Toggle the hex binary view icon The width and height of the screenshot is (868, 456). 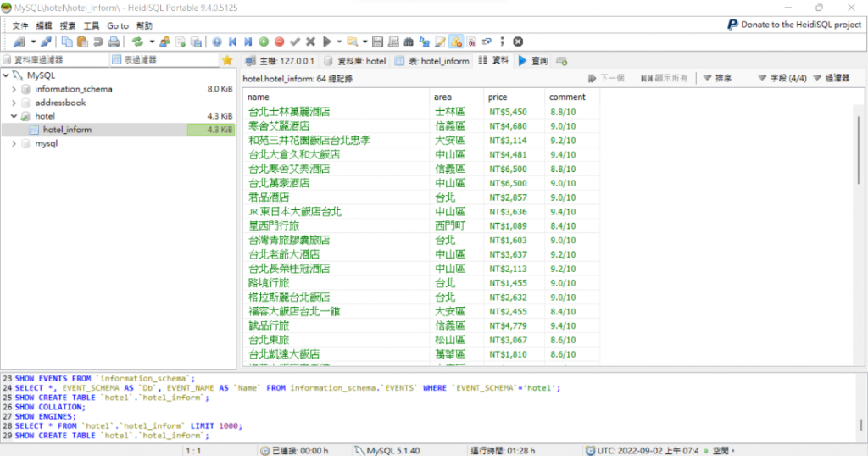[x=471, y=42]
